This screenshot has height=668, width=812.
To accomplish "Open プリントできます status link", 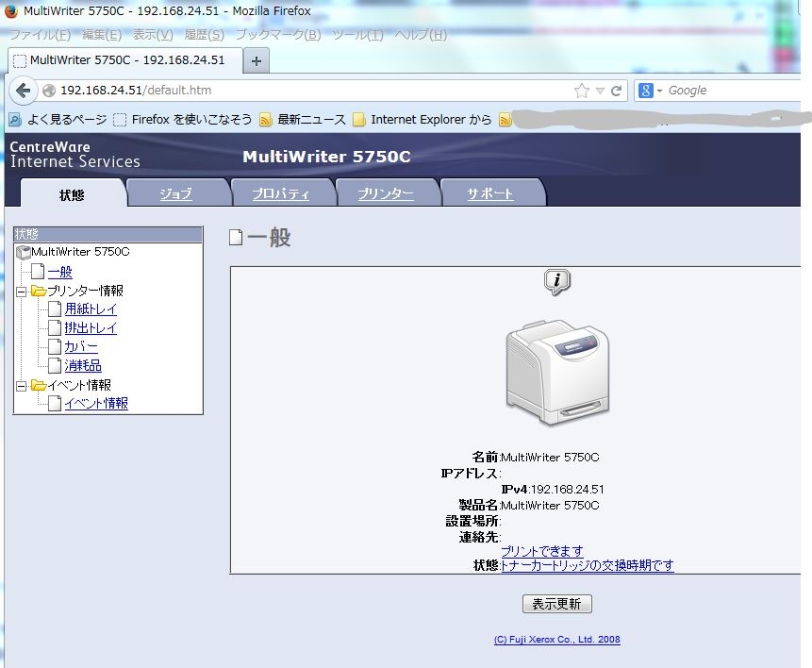I will coord(542,551).
